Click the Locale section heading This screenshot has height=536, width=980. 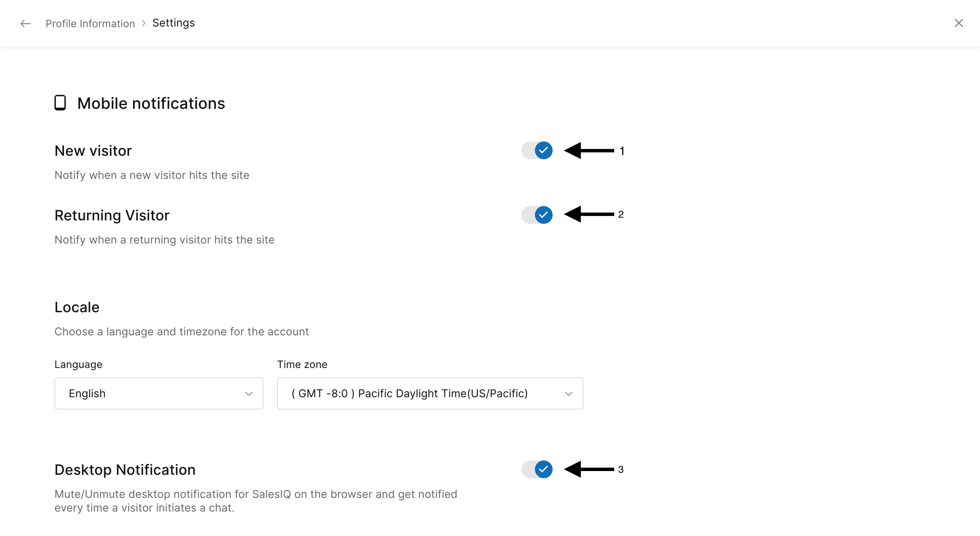click(x=77, y=307)
